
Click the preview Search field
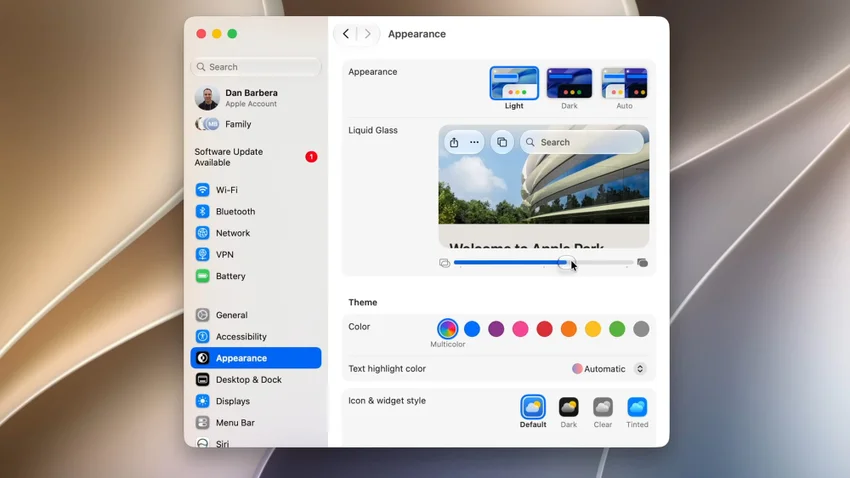(582, 142)
